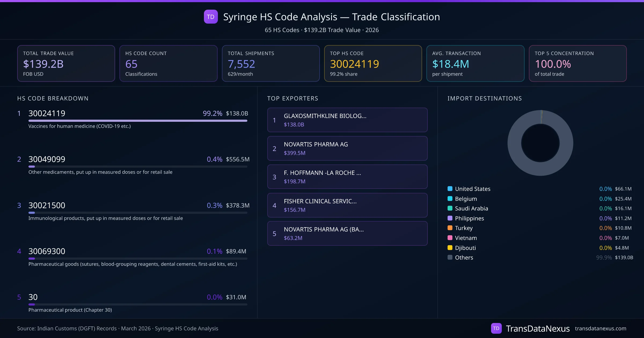Viewport: 644px width, 338px height.
Task: Click the Djibouti yellow legend swatch
Action: coord(450,248)
